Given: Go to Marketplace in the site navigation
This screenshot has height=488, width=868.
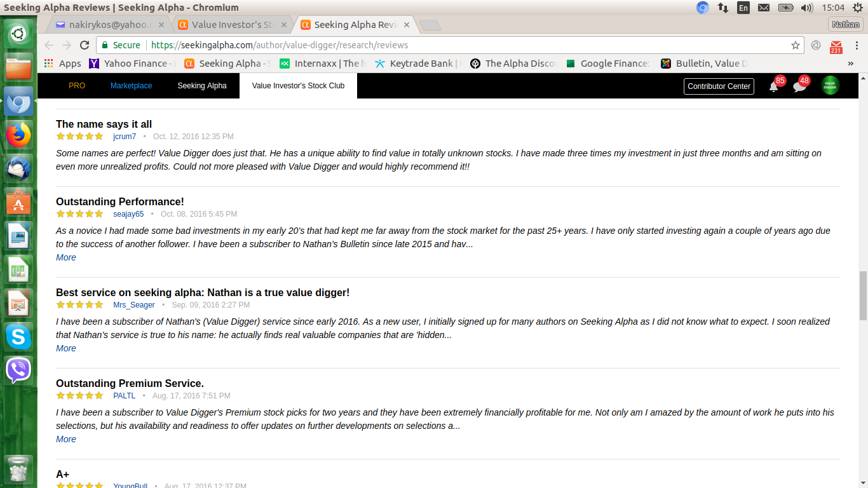Looking at the screenshot, I should click(131, 86).
